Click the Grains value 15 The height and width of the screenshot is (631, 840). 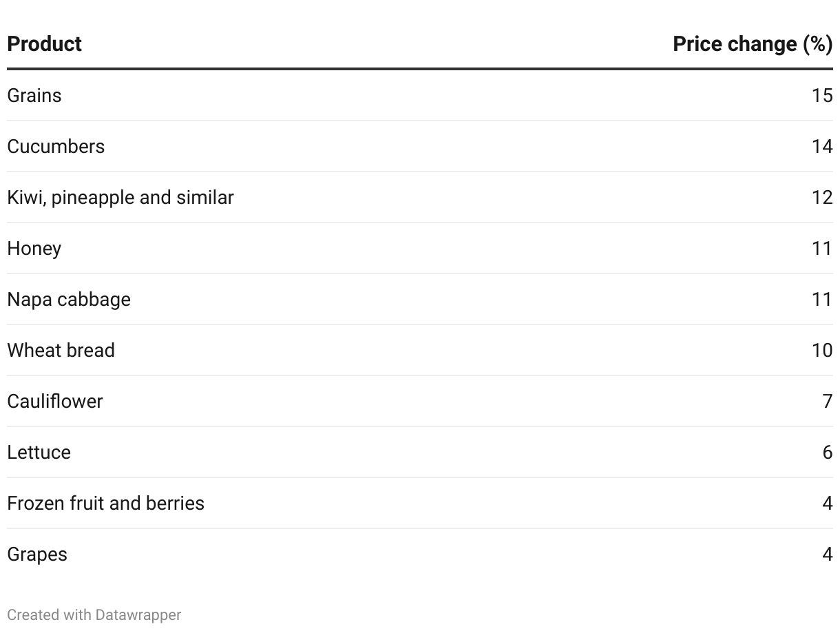pos(822,95)
